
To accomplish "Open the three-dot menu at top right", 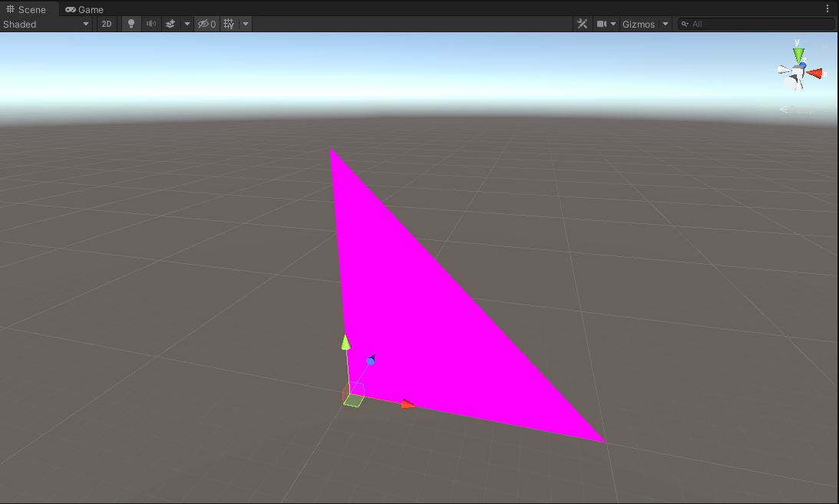I will 827,8.
